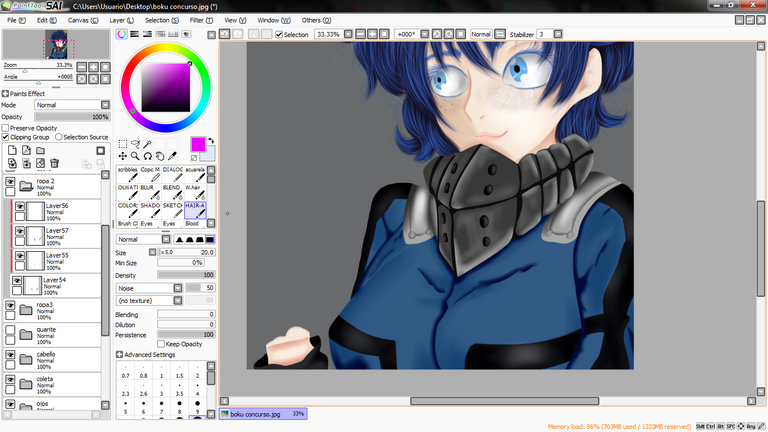Open the Filter menu
Viewport: 768px width, 432px height.
(x=201, y=20)
